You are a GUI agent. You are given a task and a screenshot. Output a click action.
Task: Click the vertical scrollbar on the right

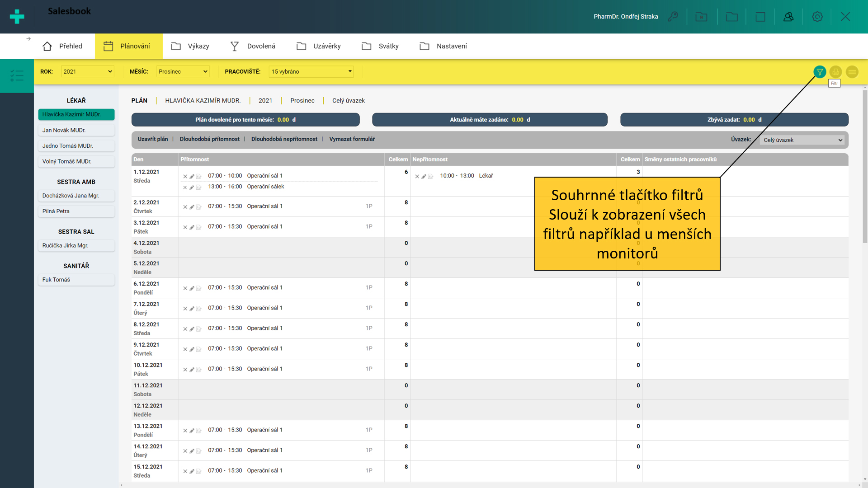[864, 167]
